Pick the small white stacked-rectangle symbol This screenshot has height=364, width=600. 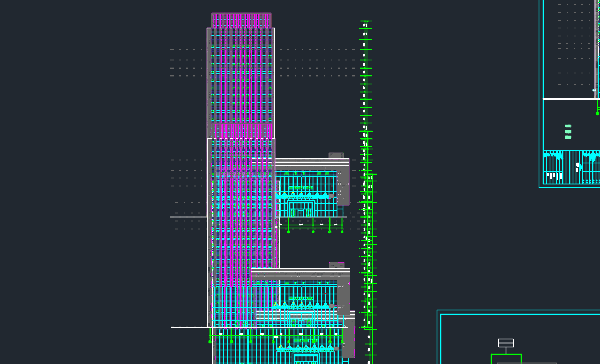tap(506, 343)
